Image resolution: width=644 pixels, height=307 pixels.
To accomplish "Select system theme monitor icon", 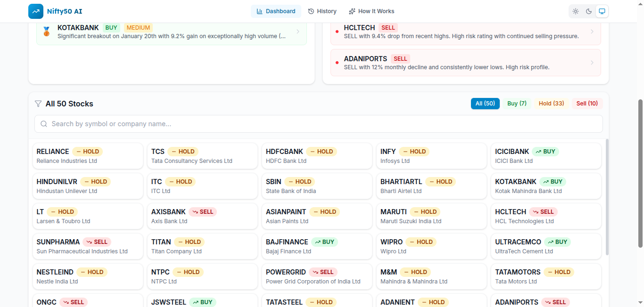I will click(602, 11).
